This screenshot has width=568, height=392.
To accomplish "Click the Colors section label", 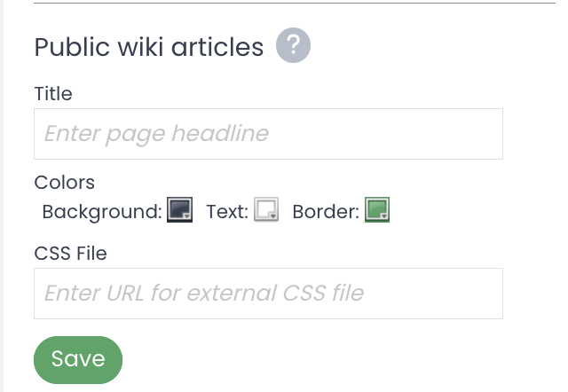I will tap(65, 183).
